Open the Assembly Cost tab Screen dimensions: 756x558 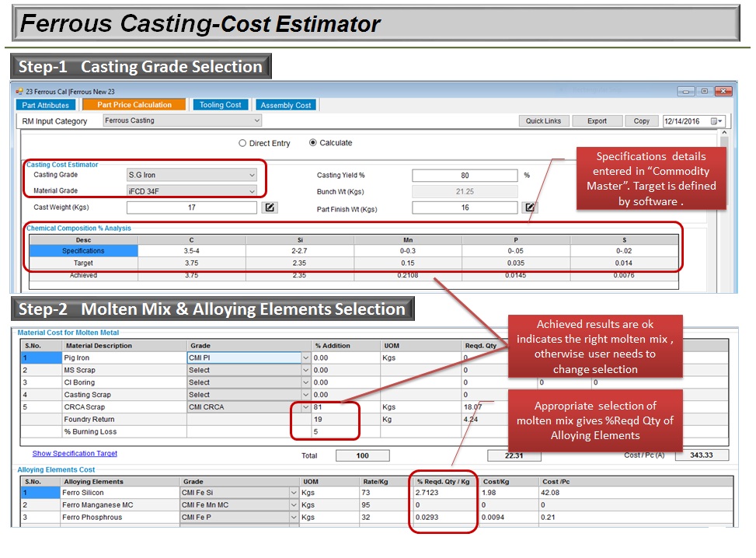point(286,105)
